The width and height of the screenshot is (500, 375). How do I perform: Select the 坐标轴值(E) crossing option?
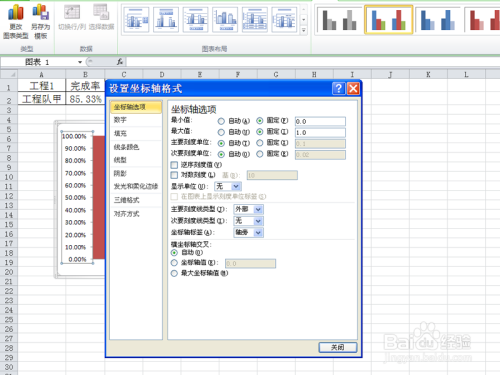click(174, 263)
